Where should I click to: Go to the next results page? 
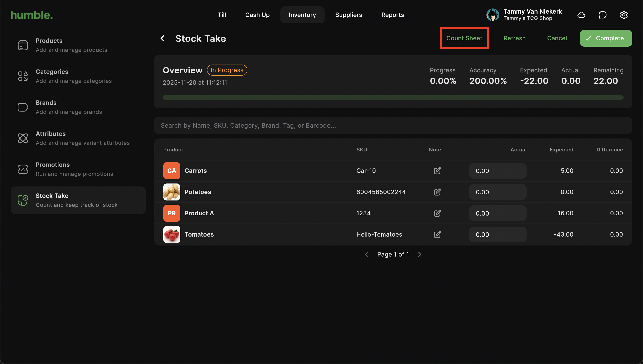click(x=420, y=254)
